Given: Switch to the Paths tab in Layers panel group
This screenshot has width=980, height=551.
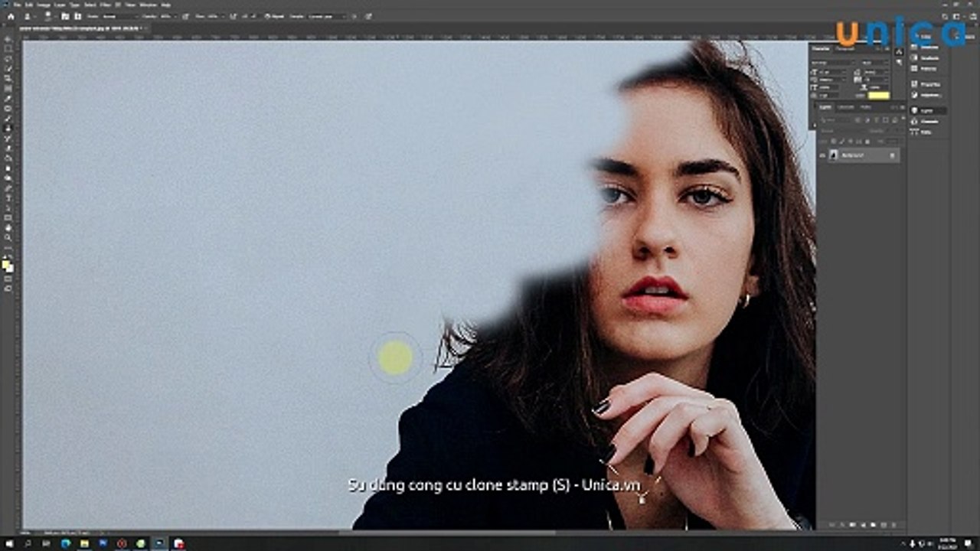Looking at the screenshot, I should [866, 107].
